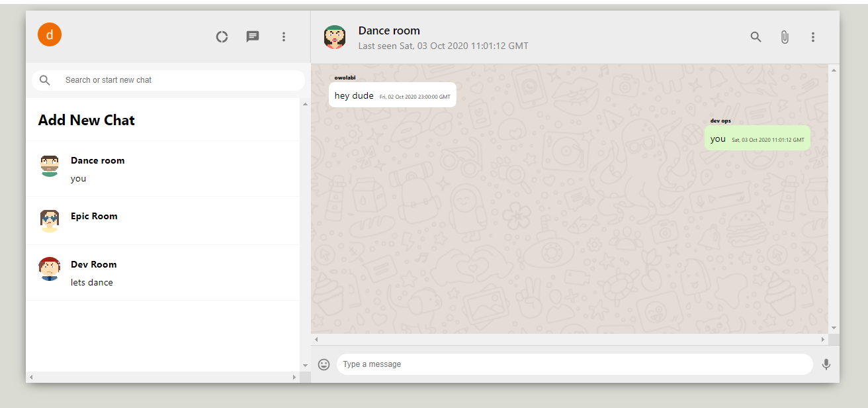The width and height of the screenshot is (868, 408).
Task: Click the sidebar scroll up arrow
Action: point(305,104)
